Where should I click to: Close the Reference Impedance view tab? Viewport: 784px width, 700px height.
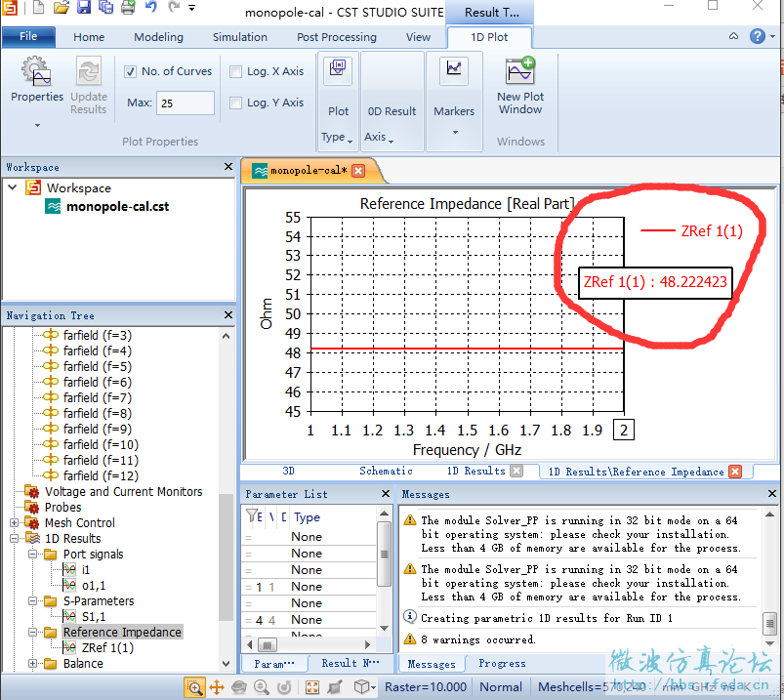coord(735,472)
